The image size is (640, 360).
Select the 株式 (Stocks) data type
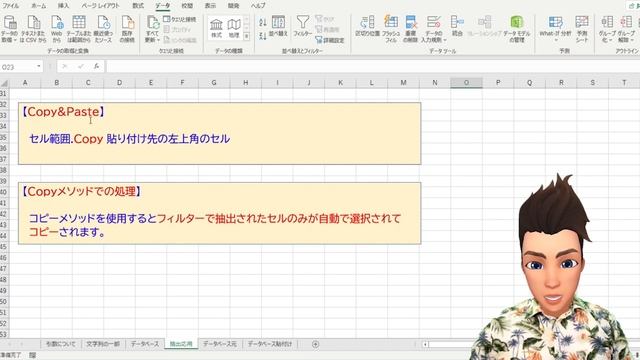(216, 28)
